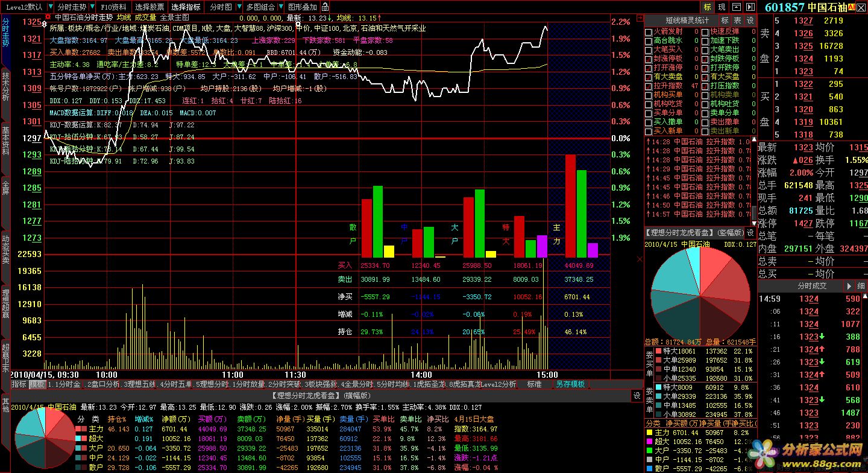Click 均线 legend label in chart header
The image size is (868, 473).
[123, 17]
